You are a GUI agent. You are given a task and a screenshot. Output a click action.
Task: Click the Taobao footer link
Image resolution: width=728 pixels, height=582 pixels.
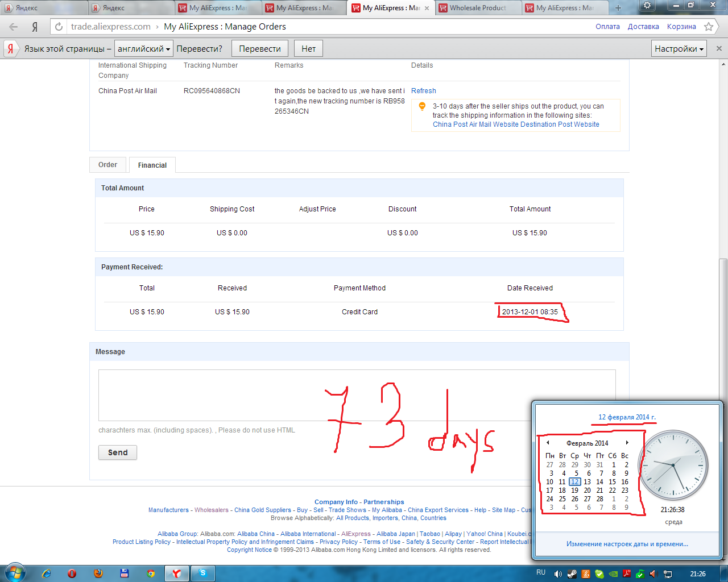point(430,534)
